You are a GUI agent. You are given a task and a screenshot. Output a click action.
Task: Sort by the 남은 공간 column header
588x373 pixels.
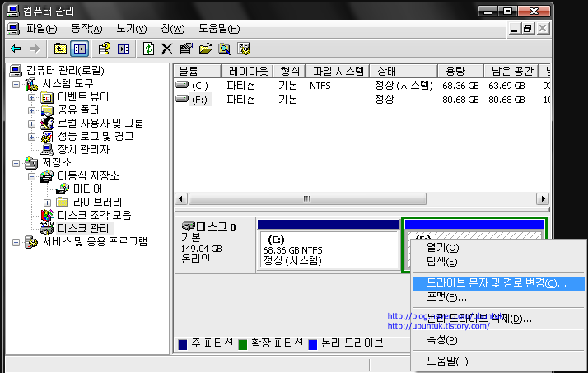tap(511, 71)
